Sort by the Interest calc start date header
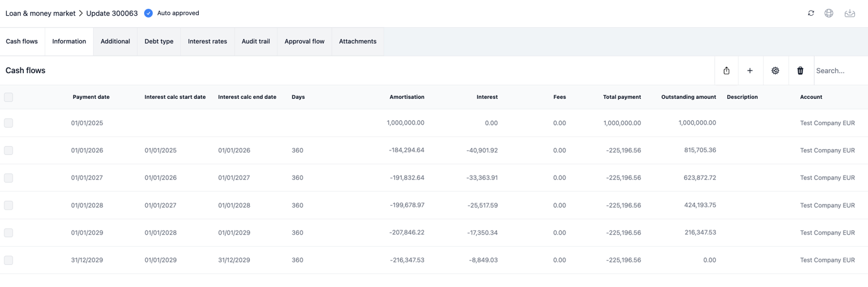868x287 pixels. pyautogui.click(x=175, y=97)
